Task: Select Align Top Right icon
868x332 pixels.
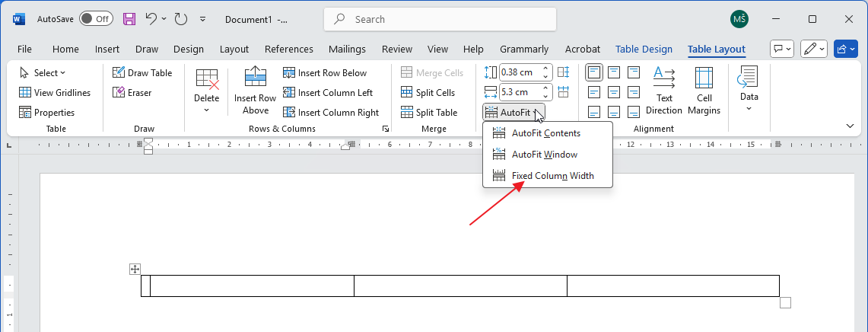Action: [633, 72]
